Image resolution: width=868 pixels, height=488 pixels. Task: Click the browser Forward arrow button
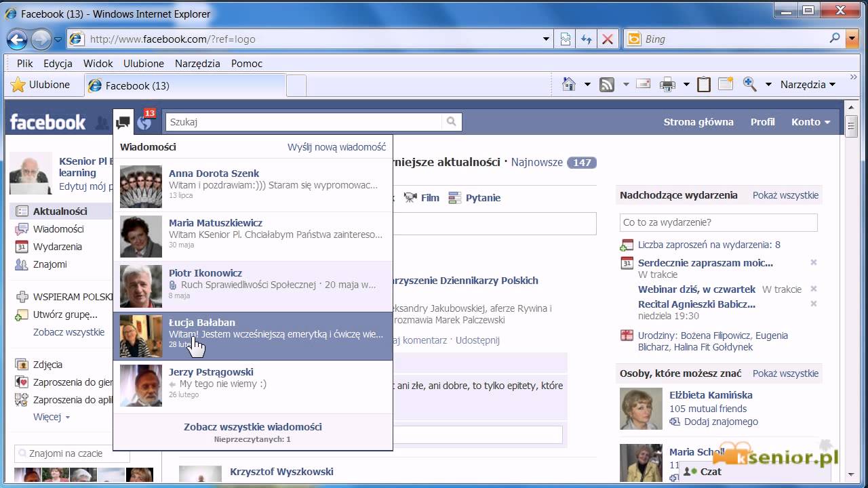point(41,39)
